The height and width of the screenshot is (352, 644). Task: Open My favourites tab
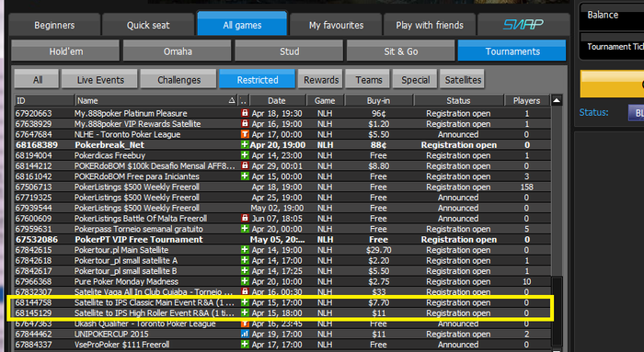(337, 25)
